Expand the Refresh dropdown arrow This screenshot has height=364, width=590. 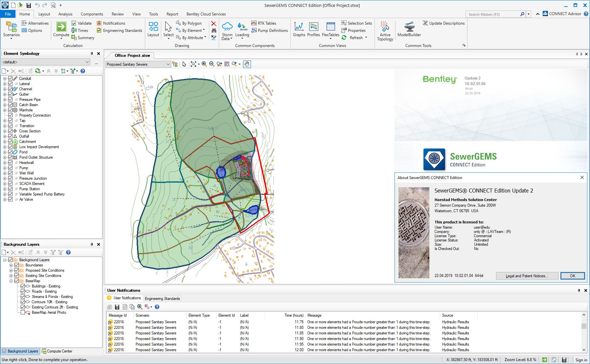pyautogui.click(x=366, y=37)
